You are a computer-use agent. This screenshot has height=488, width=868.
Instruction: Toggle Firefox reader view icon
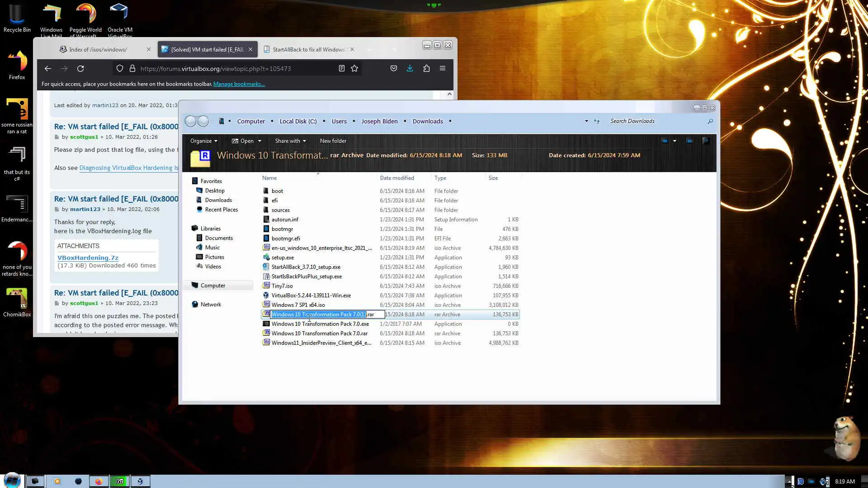(342, 68)
